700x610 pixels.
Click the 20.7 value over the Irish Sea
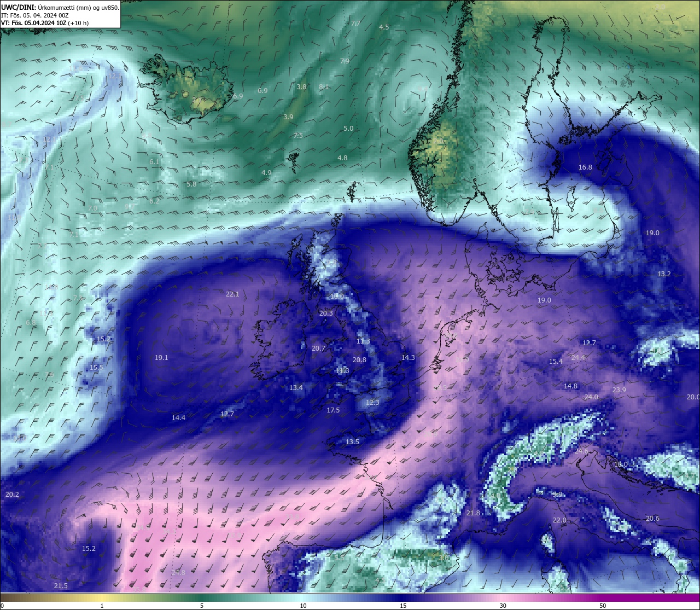tap(318, 348)
